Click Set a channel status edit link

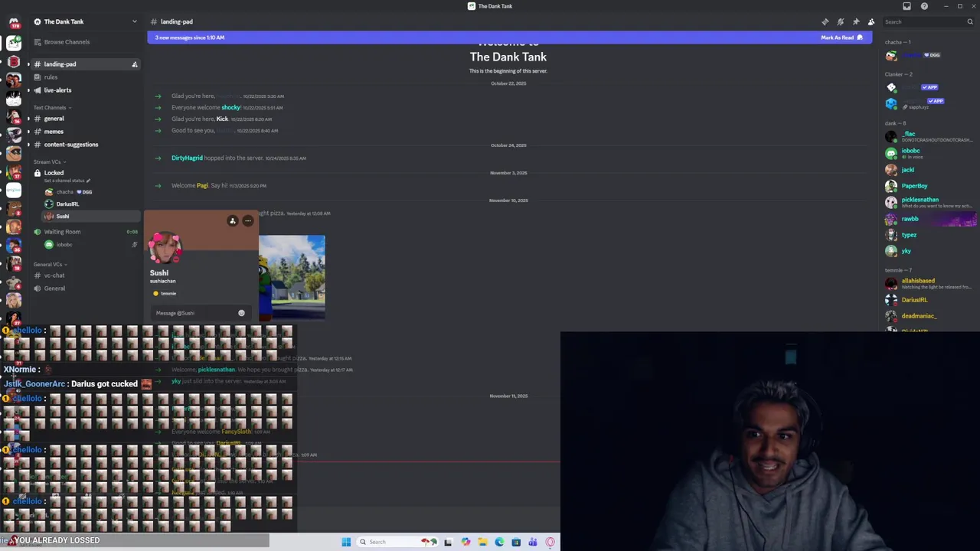coord(67,181)
